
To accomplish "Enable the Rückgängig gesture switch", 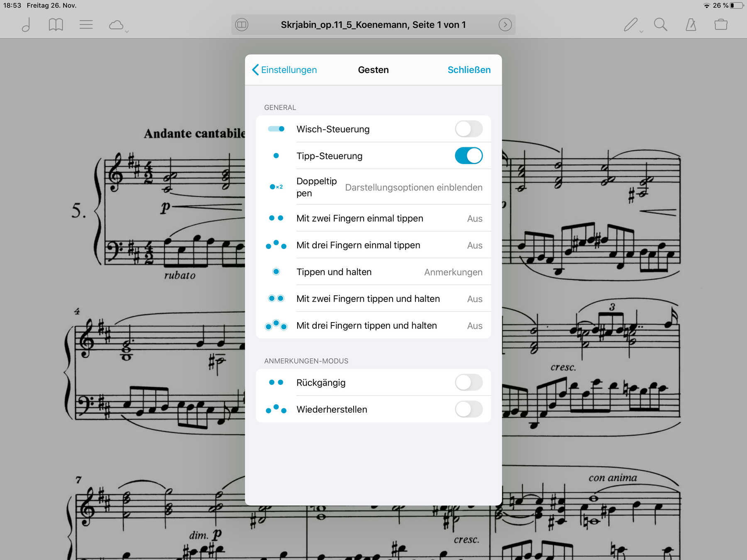I will [469, 382].
